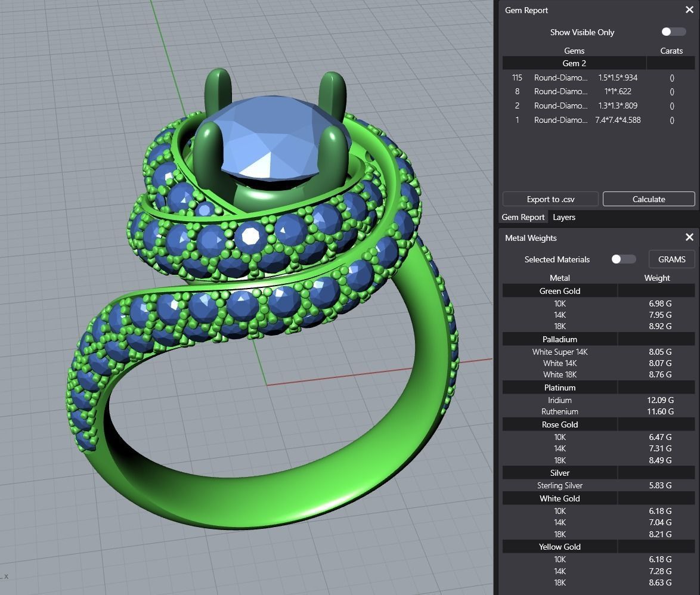Viewport: 700px width, 595px height.
Task: Select the Ruthenium 11.60 G row
Action: 599,411
